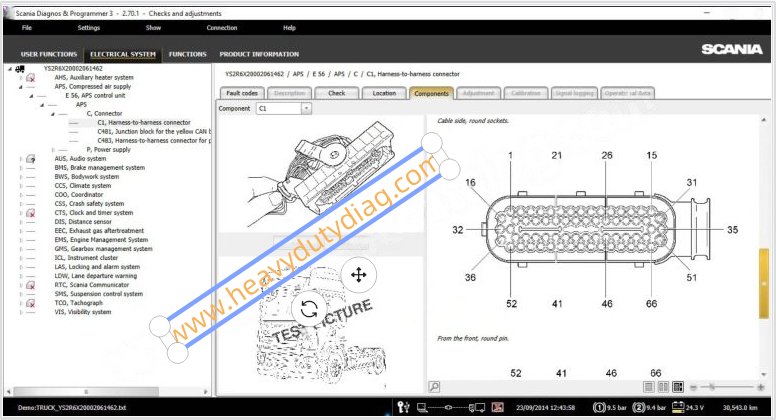Switch to the User Functions section
This screenshot has width=776, height=420.
(49, 54)
